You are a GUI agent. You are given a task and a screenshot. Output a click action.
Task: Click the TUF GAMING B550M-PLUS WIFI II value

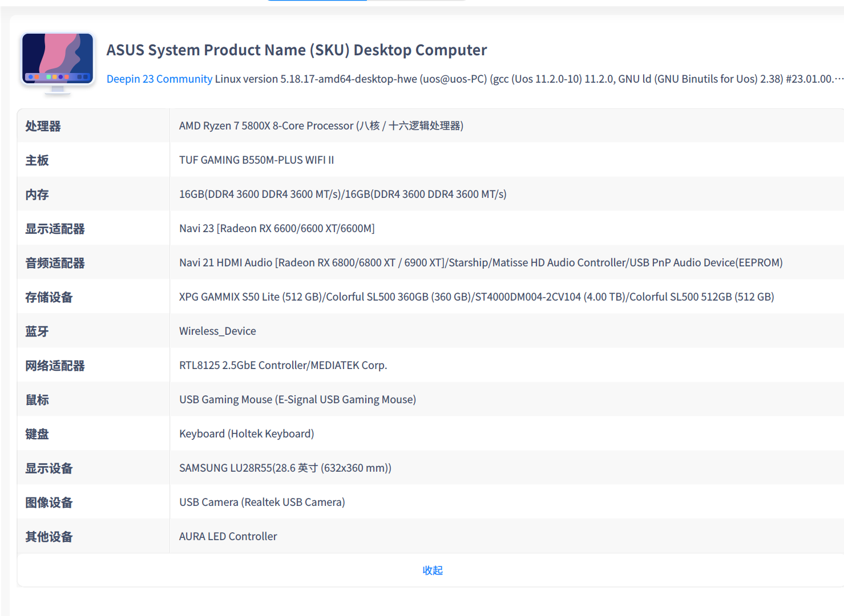256,160
